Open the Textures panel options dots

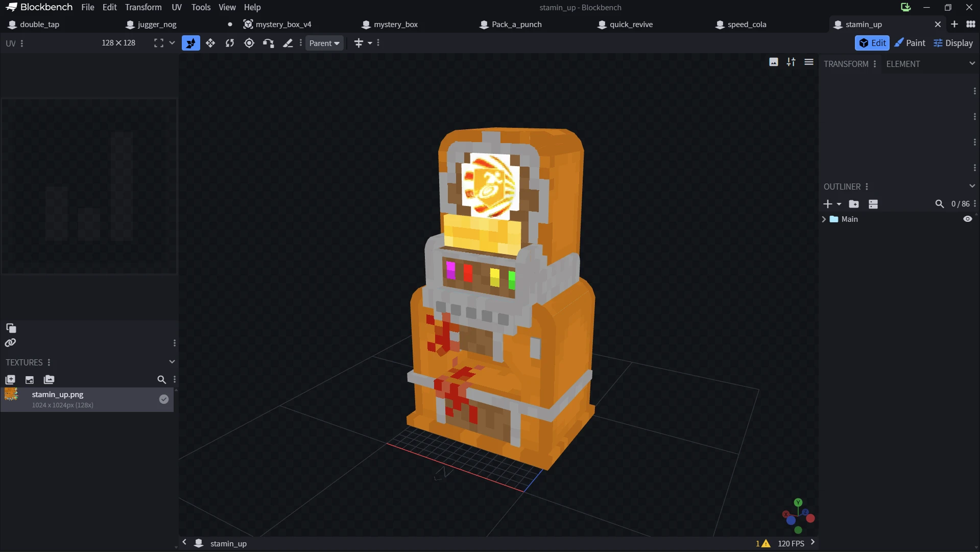click(49, 362)
